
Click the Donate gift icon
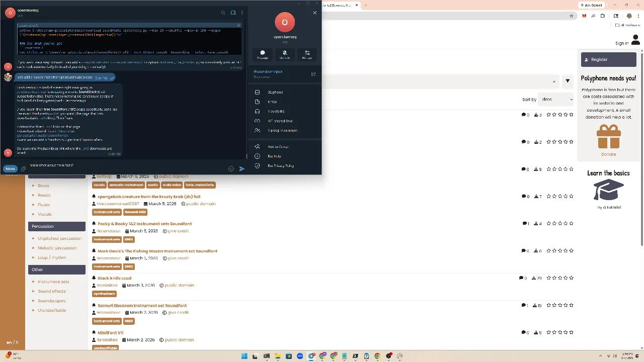coord(608,137)
